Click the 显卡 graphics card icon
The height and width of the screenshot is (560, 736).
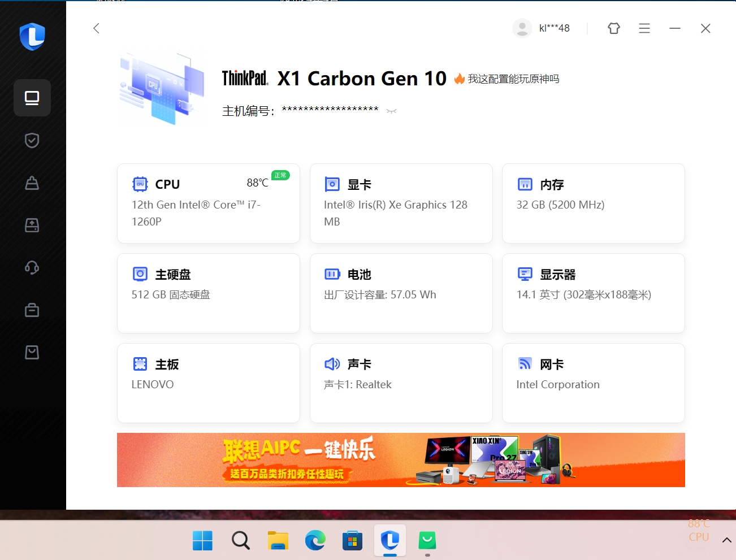332,184
